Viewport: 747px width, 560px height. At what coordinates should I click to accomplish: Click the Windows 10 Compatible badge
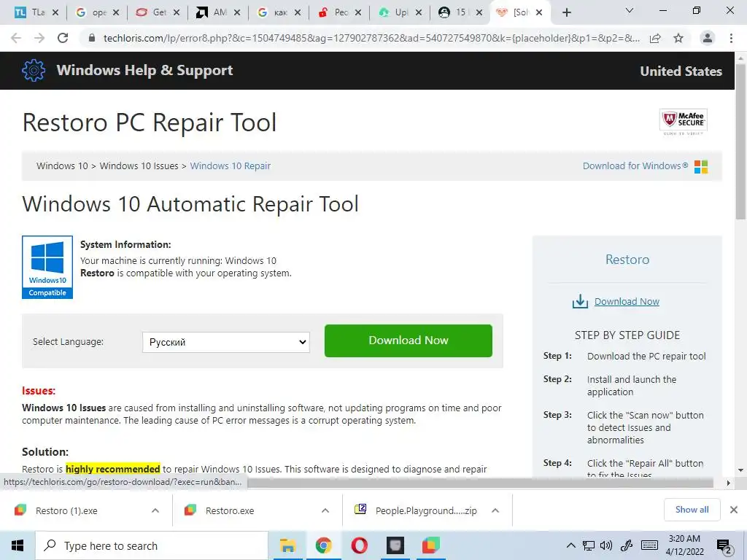click(x=47, y=267)
